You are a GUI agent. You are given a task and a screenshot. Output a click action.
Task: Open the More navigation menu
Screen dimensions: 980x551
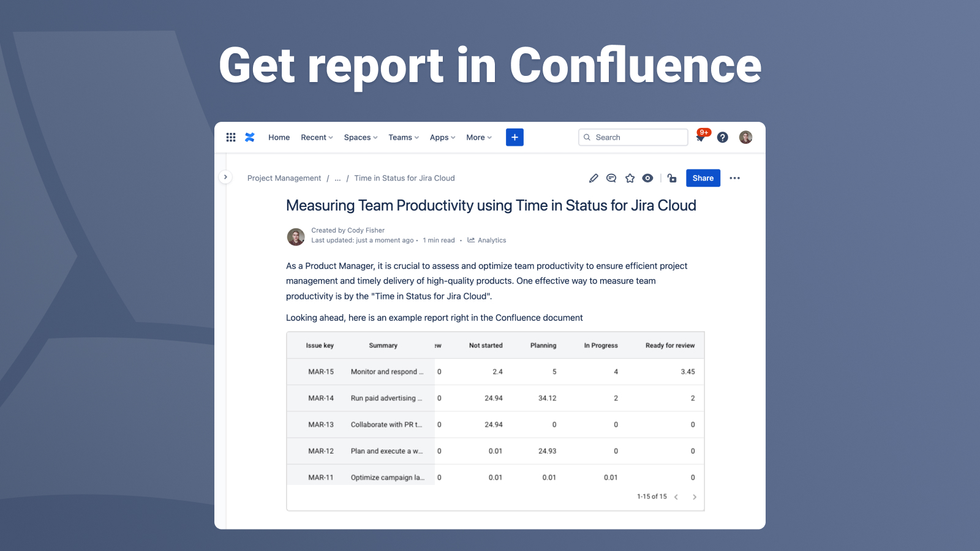(x=478, y=137)
